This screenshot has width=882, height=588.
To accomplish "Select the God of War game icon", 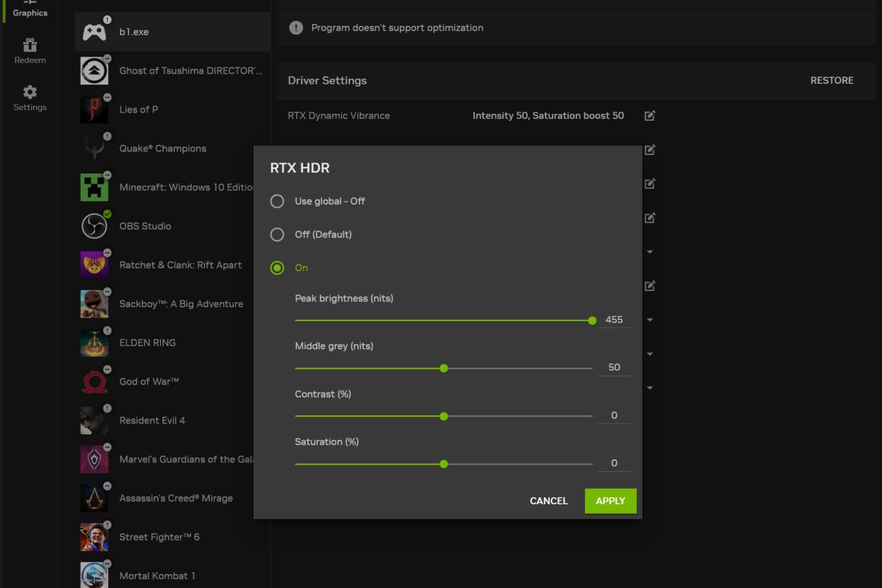I will pos(94,381).
